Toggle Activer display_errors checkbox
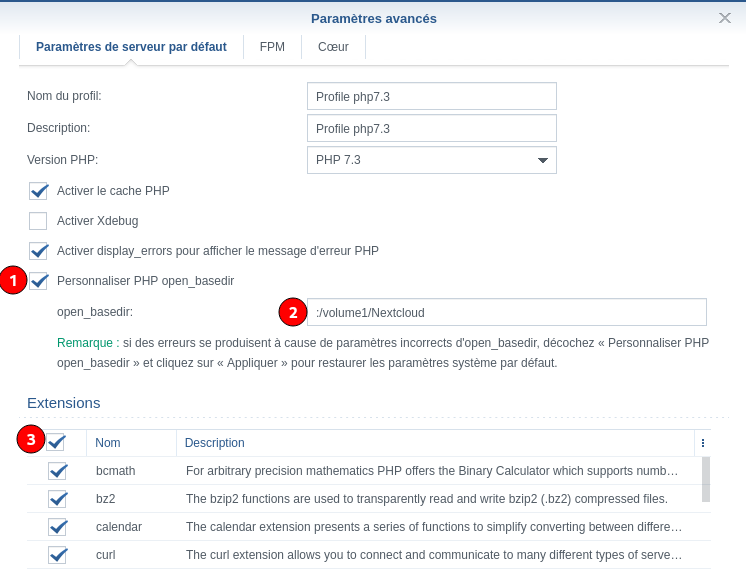Screen dimensions: 746x573 click(39, 251)
